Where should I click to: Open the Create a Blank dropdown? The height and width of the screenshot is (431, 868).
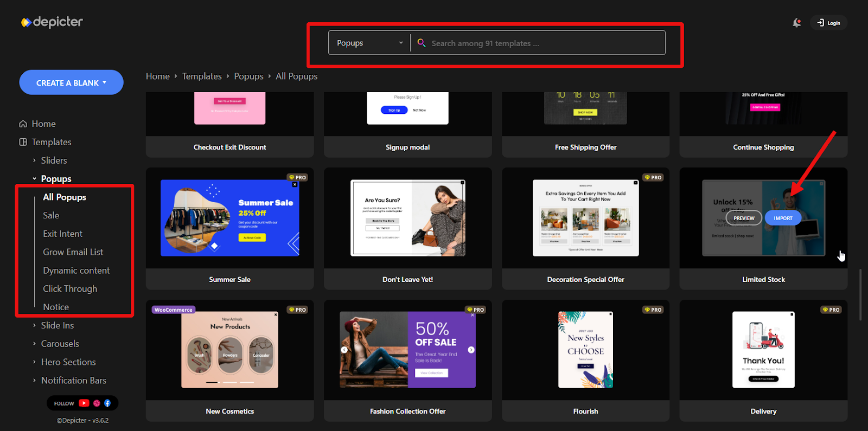tap(71, 82)
